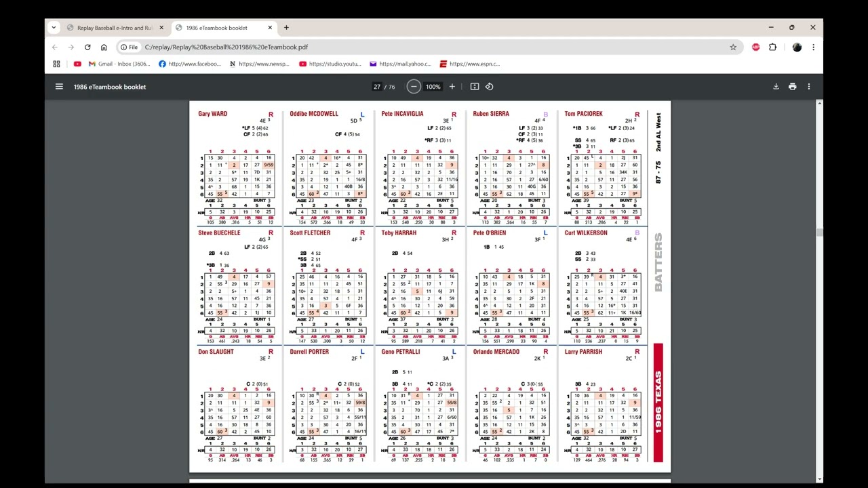
Task: Click the page number field showing 27
Action: [377, 87]
